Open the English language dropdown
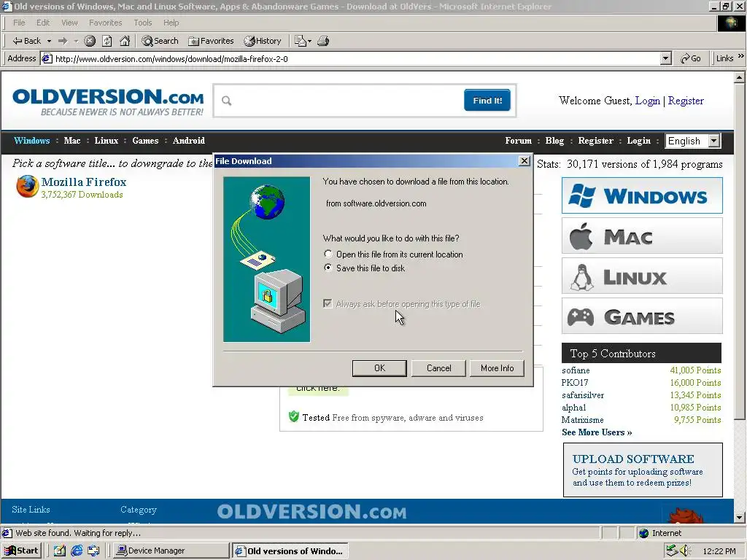Viewport: 747px width, 560px height. tap(693, 141)
